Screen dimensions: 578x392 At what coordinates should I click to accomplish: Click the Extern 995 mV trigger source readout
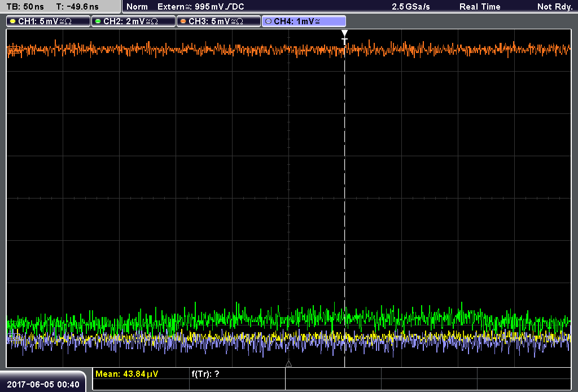[200, 7]
